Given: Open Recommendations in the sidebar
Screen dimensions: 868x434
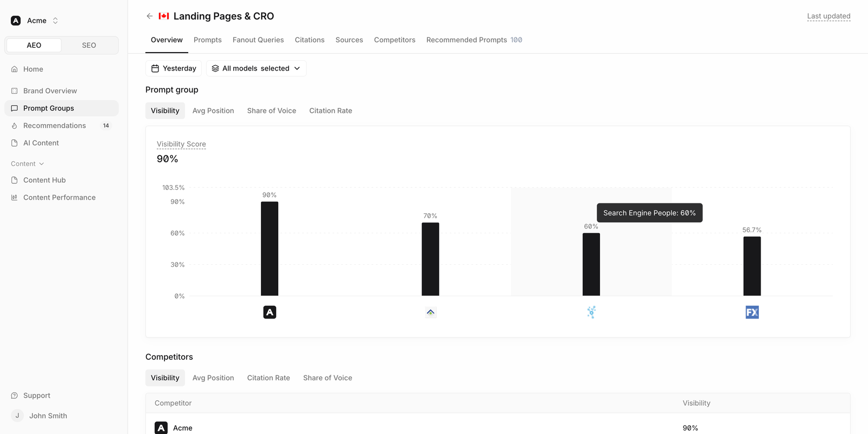Looking at the screenshot, I should pos(61,125).
